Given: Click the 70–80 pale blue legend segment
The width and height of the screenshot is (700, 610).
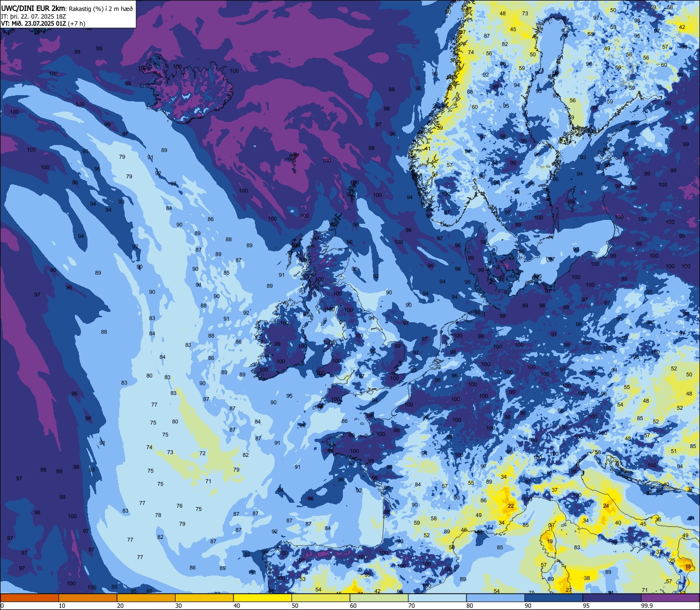Looking at the screenshot, I should point(437,597).
